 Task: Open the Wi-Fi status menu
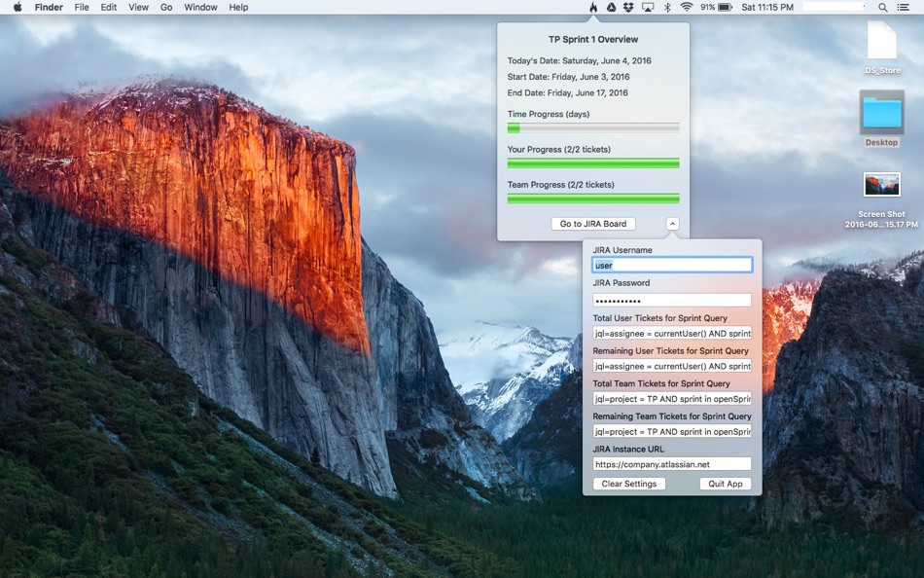coord(686,7)
